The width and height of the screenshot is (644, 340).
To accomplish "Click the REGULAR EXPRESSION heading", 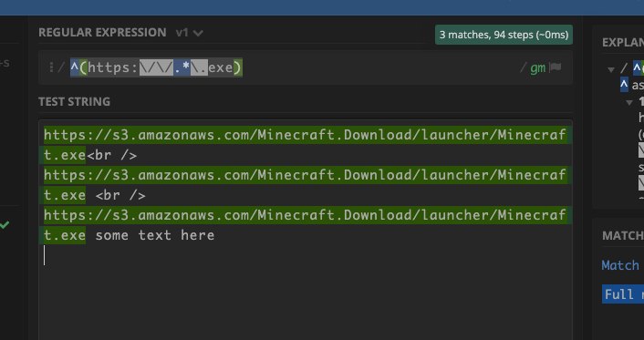I will (102, 33).
